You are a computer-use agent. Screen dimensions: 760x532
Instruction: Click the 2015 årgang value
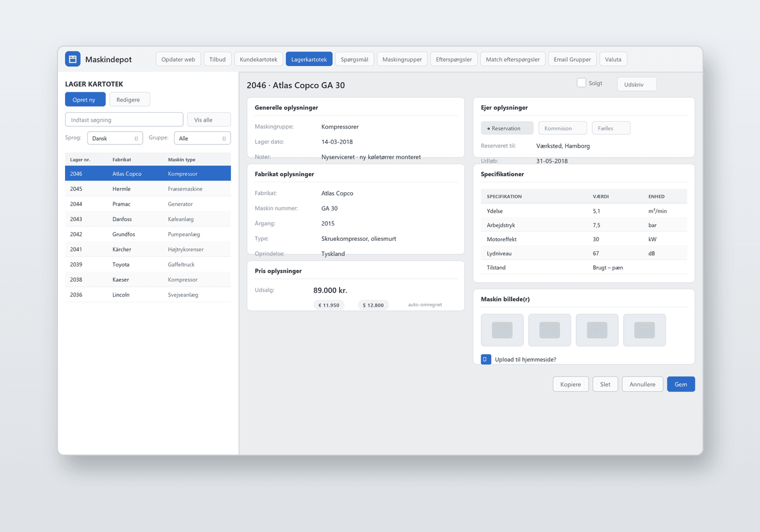328,224
